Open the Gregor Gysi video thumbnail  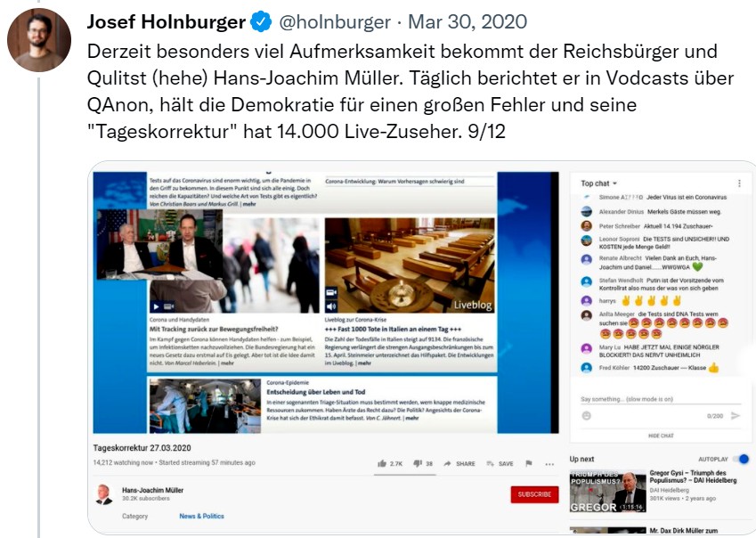tap(607, 491)
